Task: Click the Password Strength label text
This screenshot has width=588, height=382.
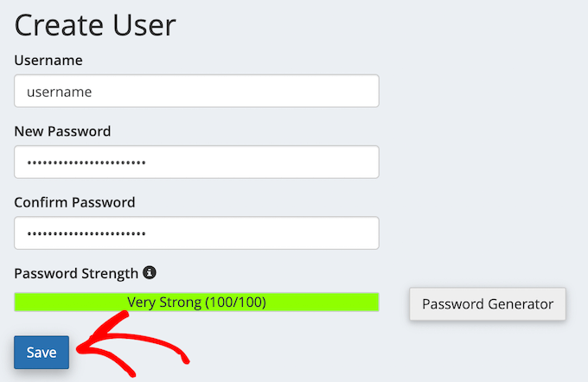Action: pos(76,273)
